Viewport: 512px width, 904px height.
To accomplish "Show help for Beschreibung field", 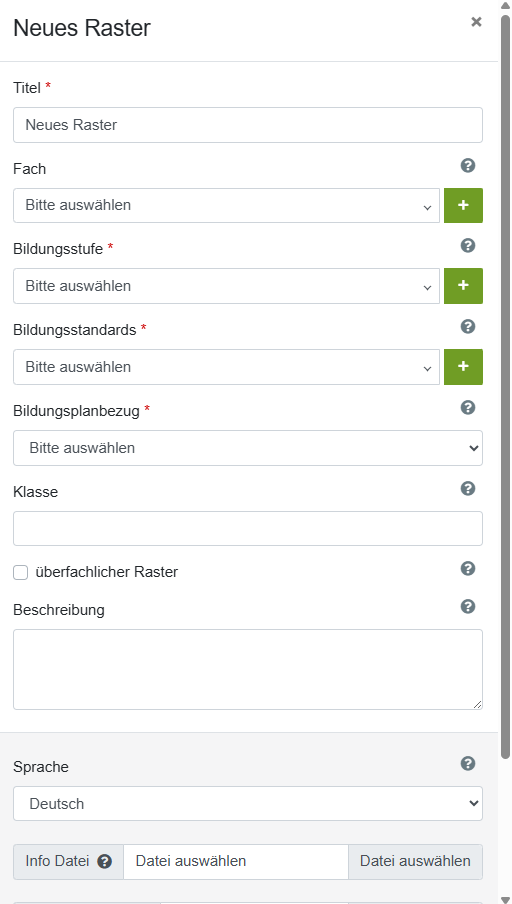I will pos(468,607).
